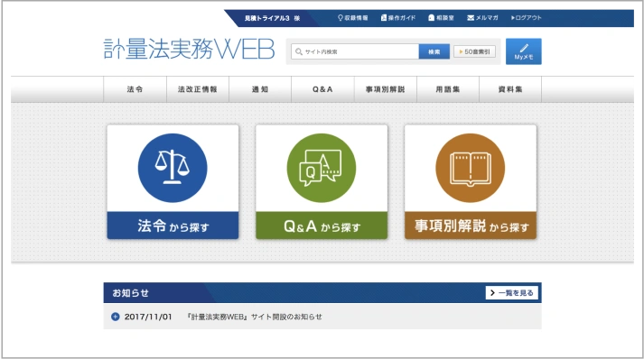Viewport: 644px width, 359px height.
Task: Click 一覧を見る in the お知らせ bar
Action: [x=512, y=292]
